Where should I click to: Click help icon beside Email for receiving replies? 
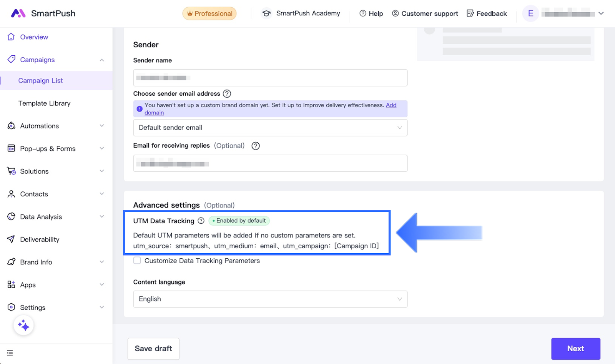256,146
